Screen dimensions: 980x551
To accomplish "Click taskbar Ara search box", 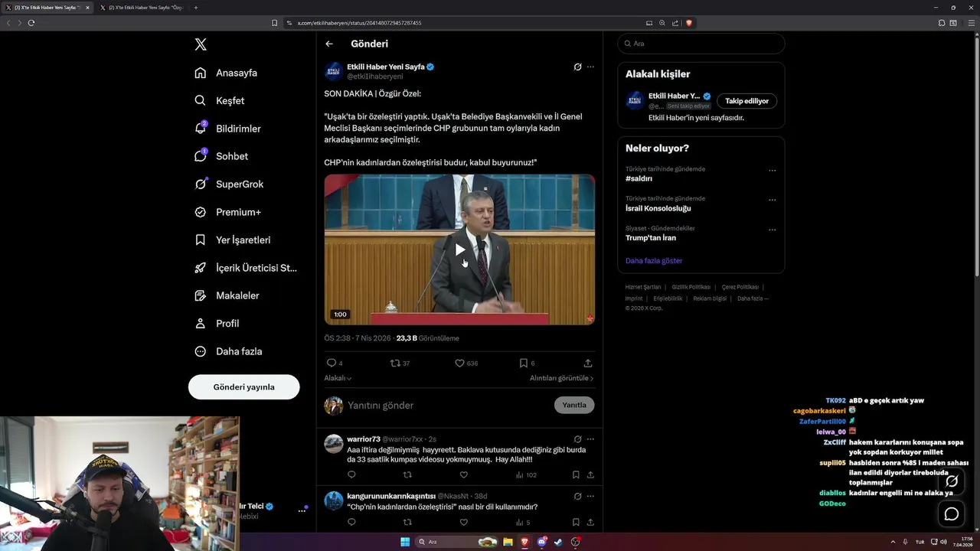I will (x=458, y=542).
